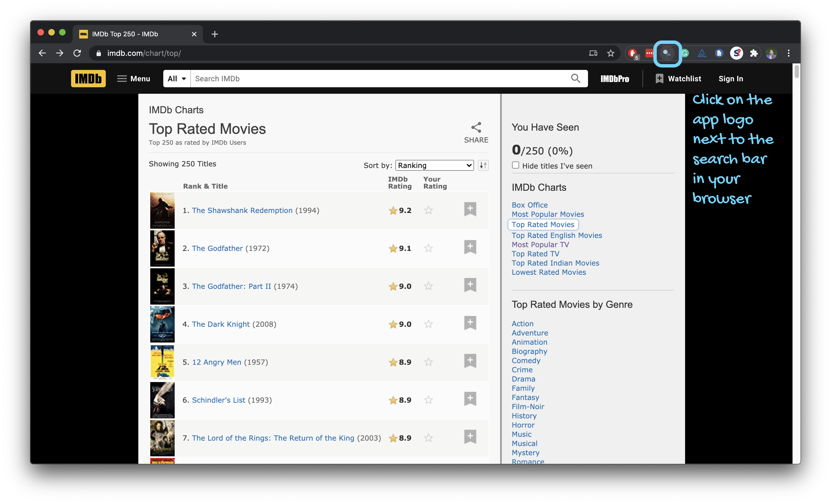Rate The Shawshank Redemption with its star
Image resolution: width=831 pixels, height=504 pixels.
point(428,210)
